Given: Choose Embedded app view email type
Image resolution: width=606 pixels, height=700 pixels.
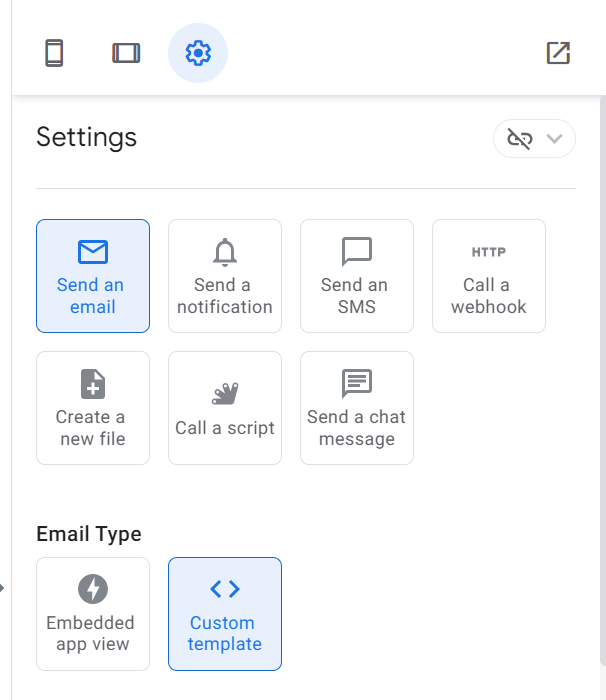Looking at the screenshot, I should (93, 614).
